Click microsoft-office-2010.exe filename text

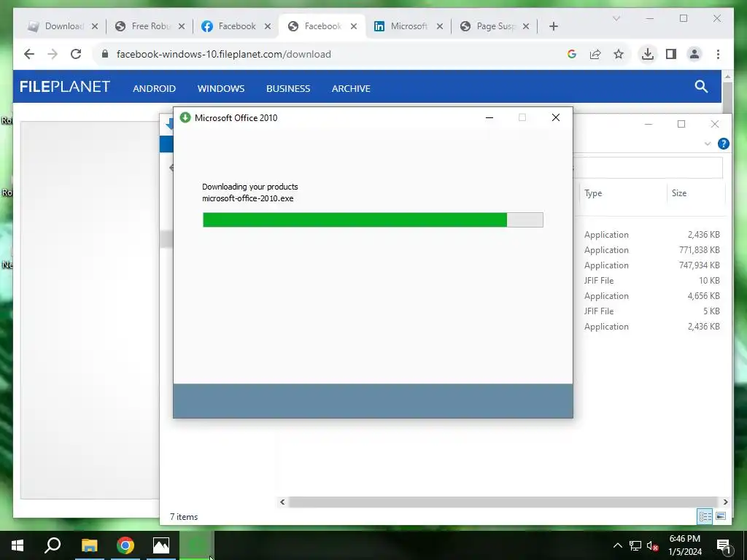248,198
